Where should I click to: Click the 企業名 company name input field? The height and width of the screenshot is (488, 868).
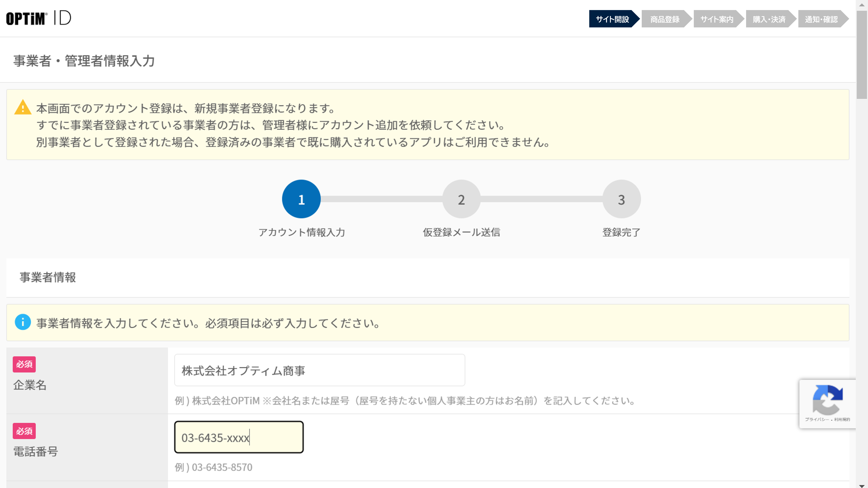coord(319,370)
